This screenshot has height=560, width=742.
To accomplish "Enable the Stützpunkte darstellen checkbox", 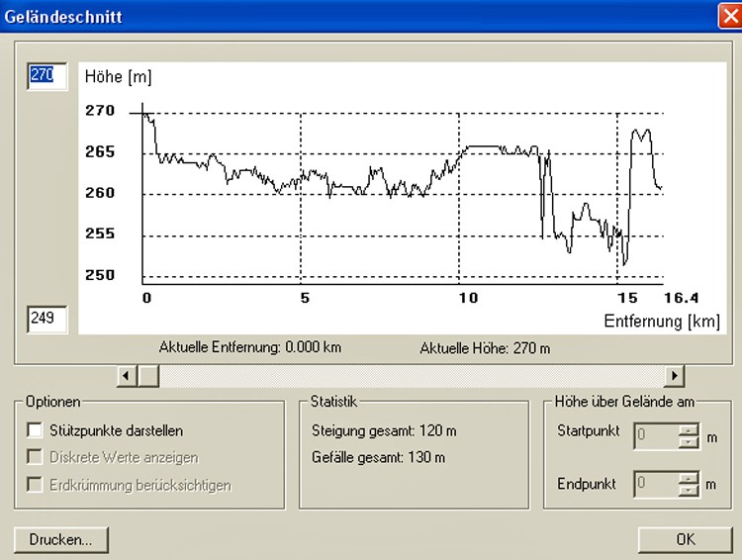I will 36,430.
